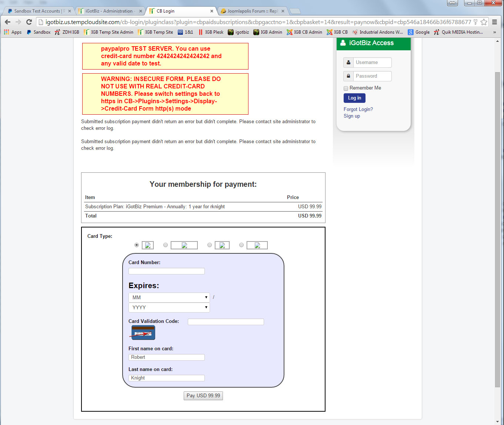Click the browser Back arrow
The height and width of the screenshot is (425, 504).
[7, 22]
